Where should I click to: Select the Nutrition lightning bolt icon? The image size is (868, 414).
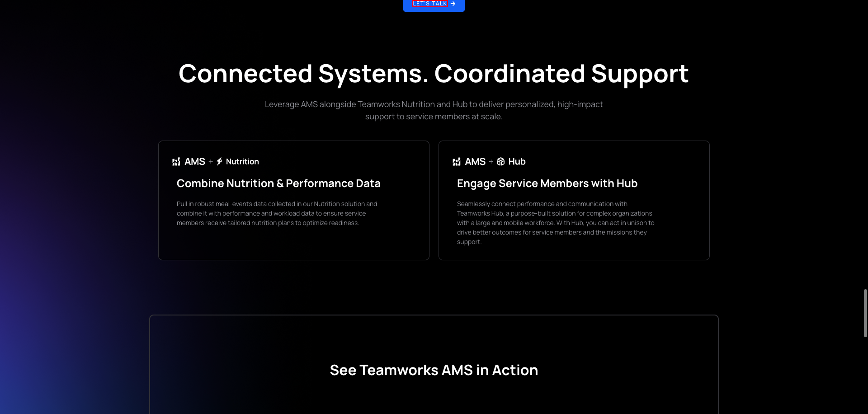coord(219,161)
